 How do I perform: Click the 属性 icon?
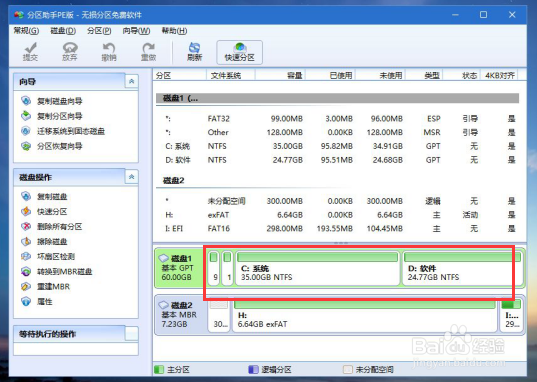26,301
